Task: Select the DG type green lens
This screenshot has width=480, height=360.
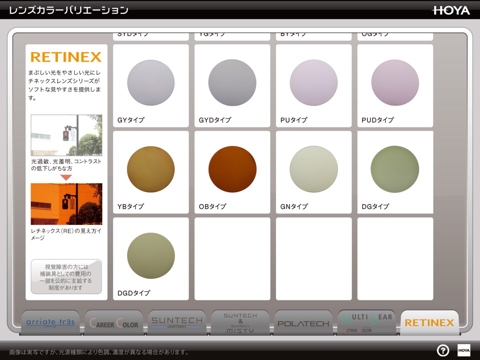Action: (395, 172)
